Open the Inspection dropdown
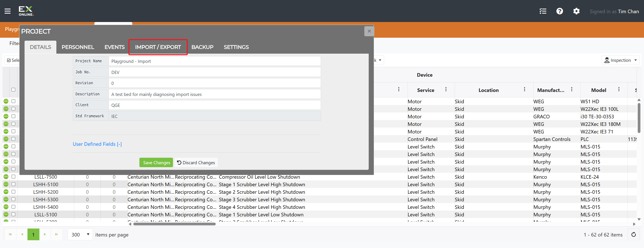 [x=620, y=60]
